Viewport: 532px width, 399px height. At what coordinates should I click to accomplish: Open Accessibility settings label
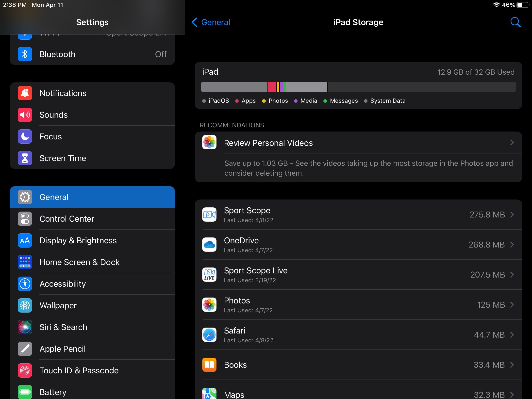[63, 284]
